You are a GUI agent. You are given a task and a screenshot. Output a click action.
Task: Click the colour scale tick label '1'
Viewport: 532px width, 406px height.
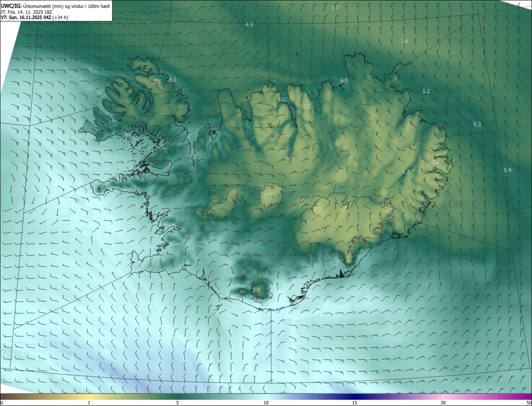coord(89,403)
